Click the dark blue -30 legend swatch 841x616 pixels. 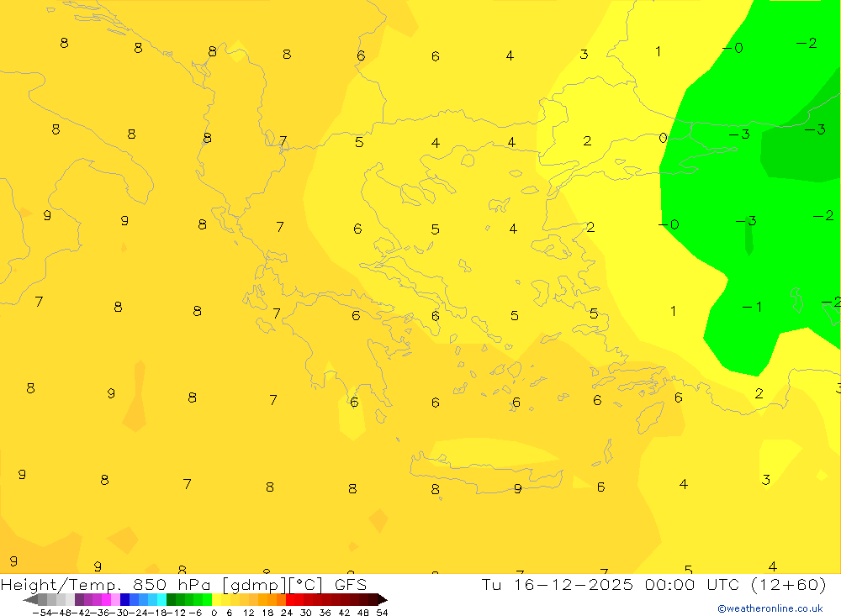click(124, 599)
